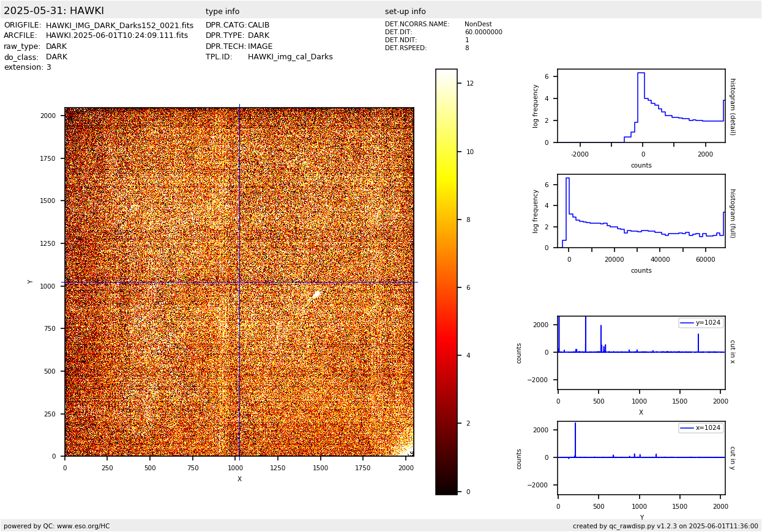Click the DET.DIT value 60.0000000

(483, 32)
